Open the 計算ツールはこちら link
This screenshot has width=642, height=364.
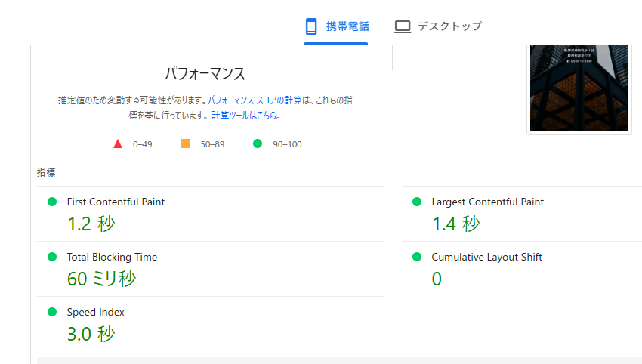[246, 116]
